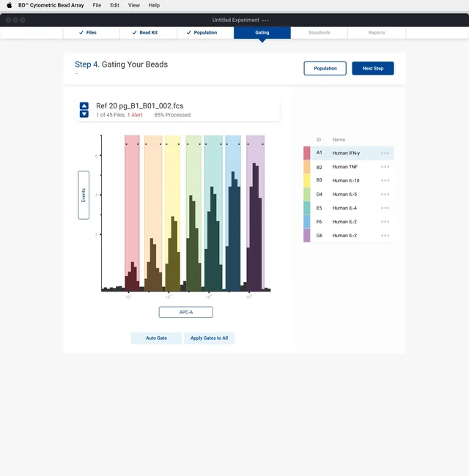The image size is (469, 476).
Task: Open options for Human IL-10 row
Action: [x=385, y=181]
